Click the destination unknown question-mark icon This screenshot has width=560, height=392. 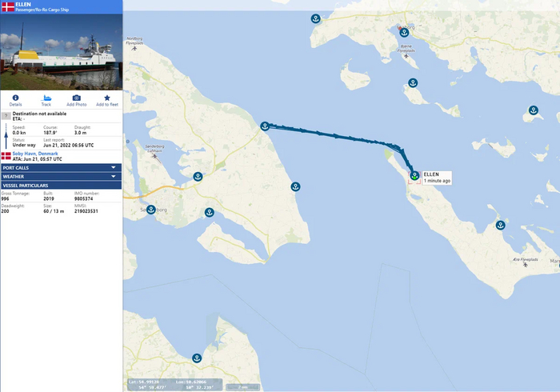(x=6, y=117)
